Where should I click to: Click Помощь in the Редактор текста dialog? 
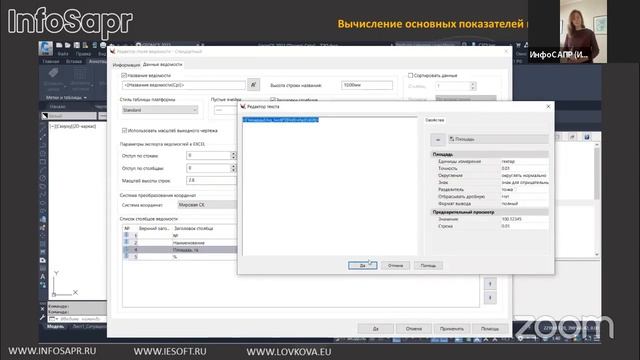pyautogui.click(x=428, y=265)
